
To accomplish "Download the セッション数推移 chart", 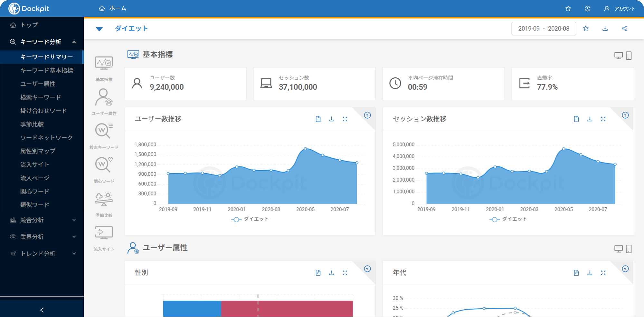I will 590,119.
